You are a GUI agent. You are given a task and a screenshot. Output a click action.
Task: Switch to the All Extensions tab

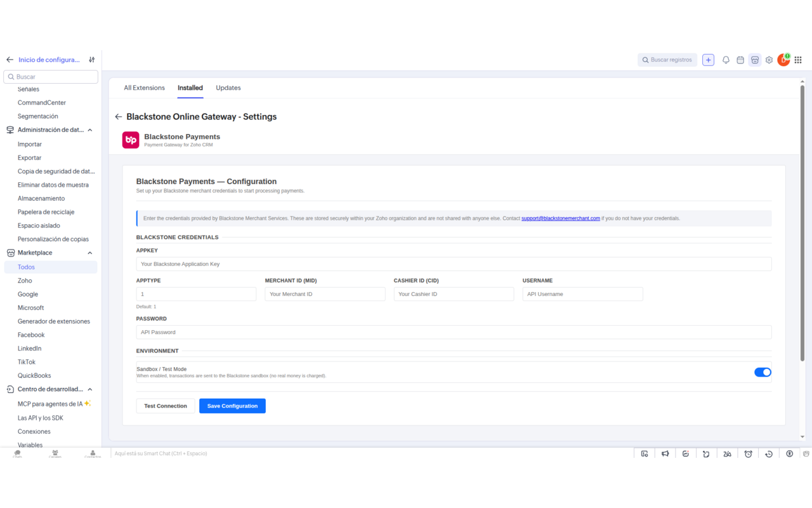tap(144, 88)
